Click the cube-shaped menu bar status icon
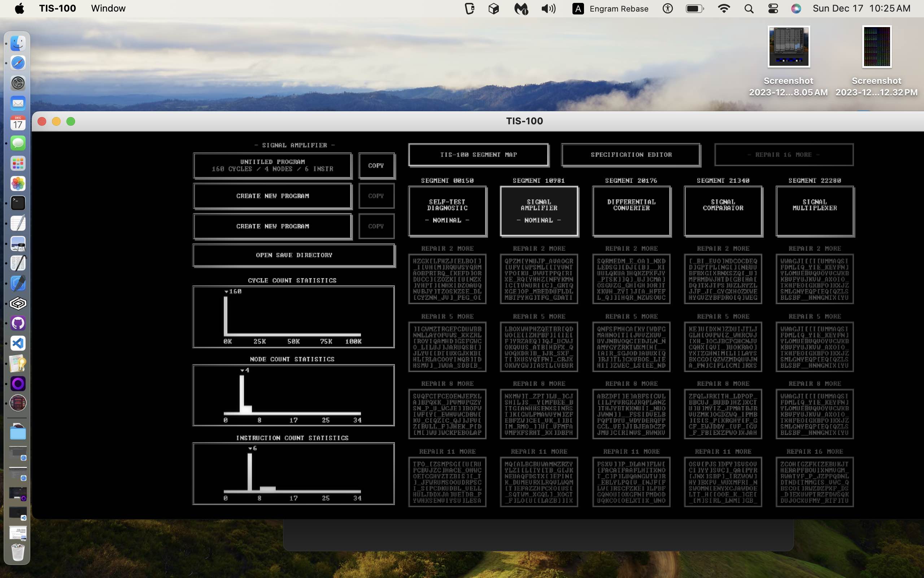Image resolution: width=924 pixels, height=578 pixels. 494,8
